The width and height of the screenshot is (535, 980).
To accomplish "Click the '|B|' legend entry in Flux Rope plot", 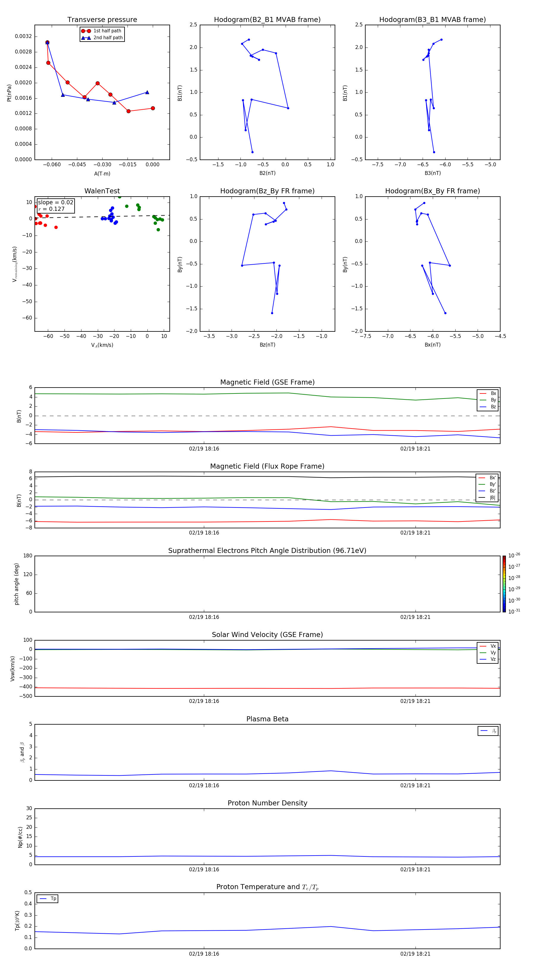I will pos(487,498).
